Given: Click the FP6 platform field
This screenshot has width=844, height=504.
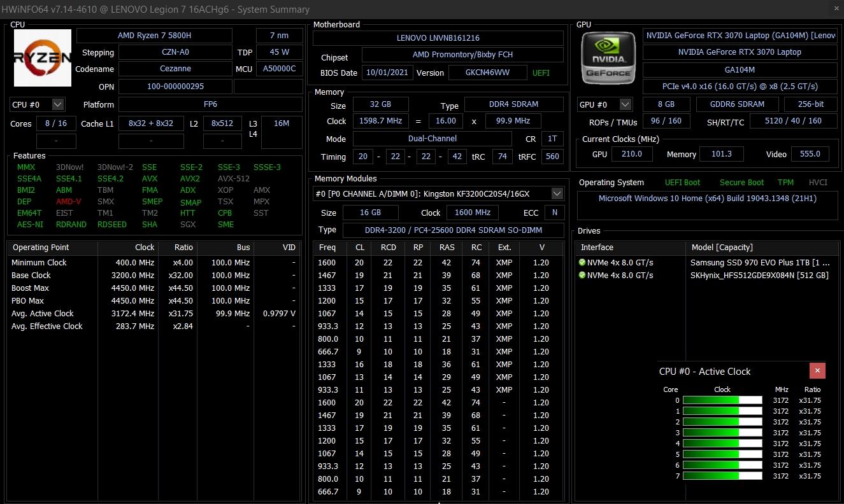Looking at the screenshot, I should pyautogui.click(x=210, y=104).
